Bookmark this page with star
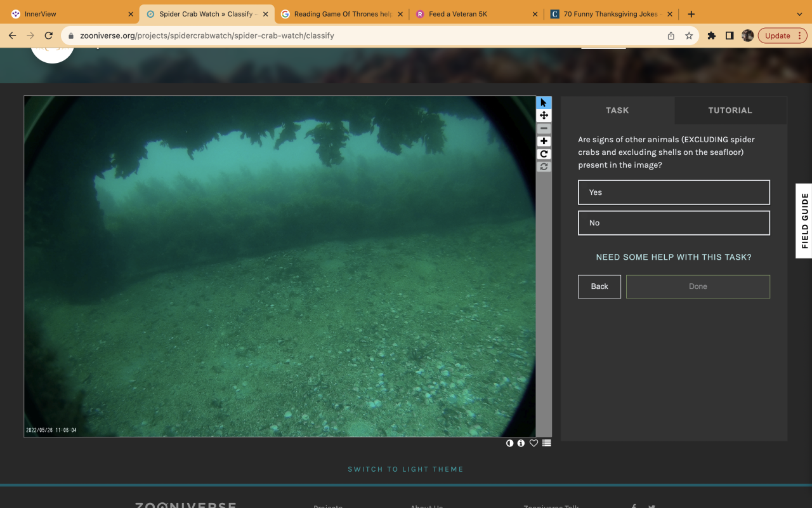Viewport: 812px width, 508px height. [x=689, y=36]
